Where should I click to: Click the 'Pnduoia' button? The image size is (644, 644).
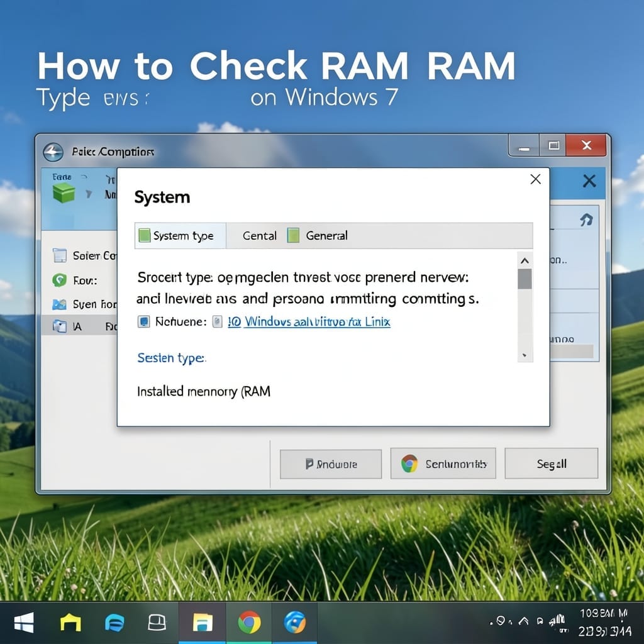pyautogui.click(x=331, y=464)
